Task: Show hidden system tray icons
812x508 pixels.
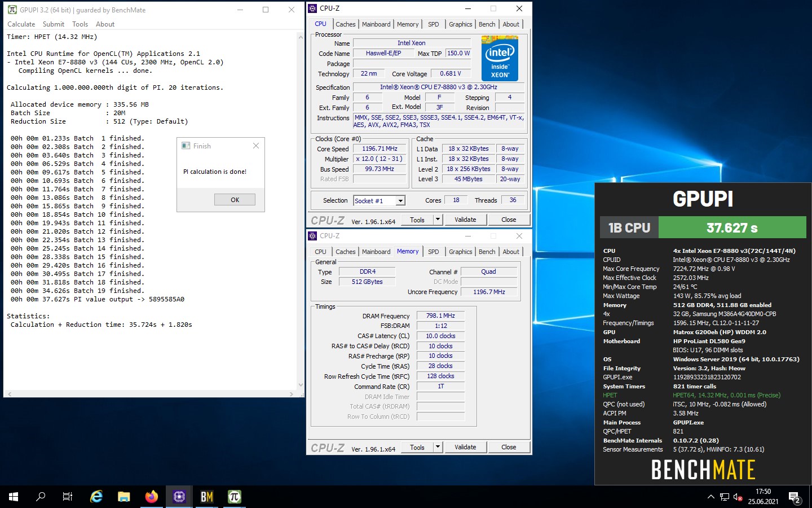Action: pyautogui.click(x=710, y=497)
